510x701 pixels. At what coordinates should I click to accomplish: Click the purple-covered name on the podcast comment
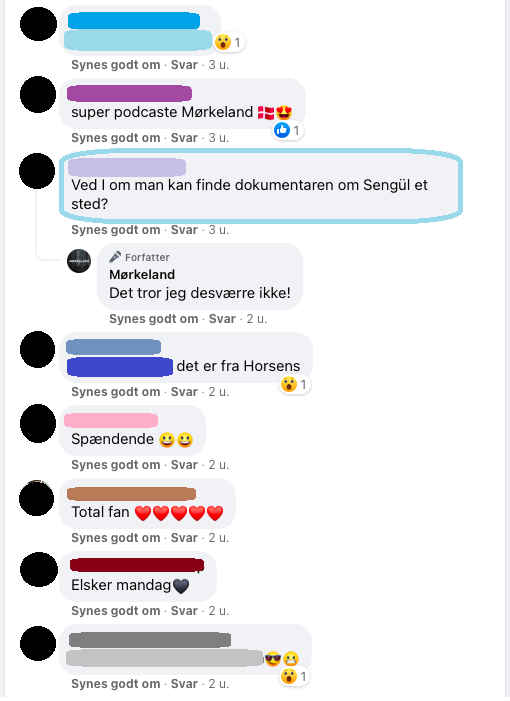[x=129, y=93]
